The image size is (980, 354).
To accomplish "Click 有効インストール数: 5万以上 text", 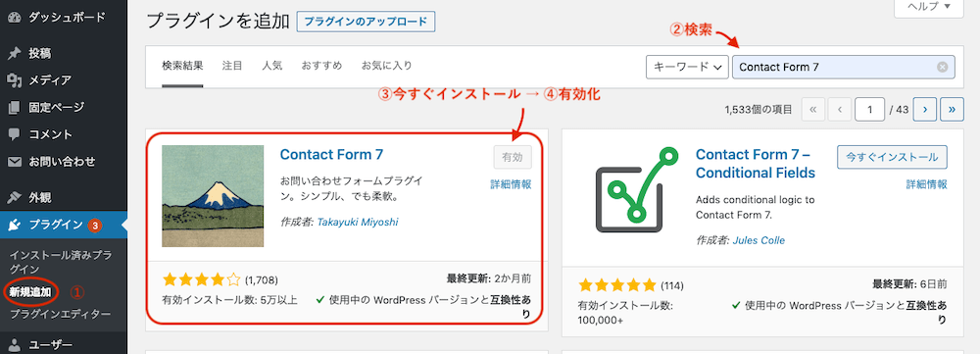I will [x=229, y=300].
